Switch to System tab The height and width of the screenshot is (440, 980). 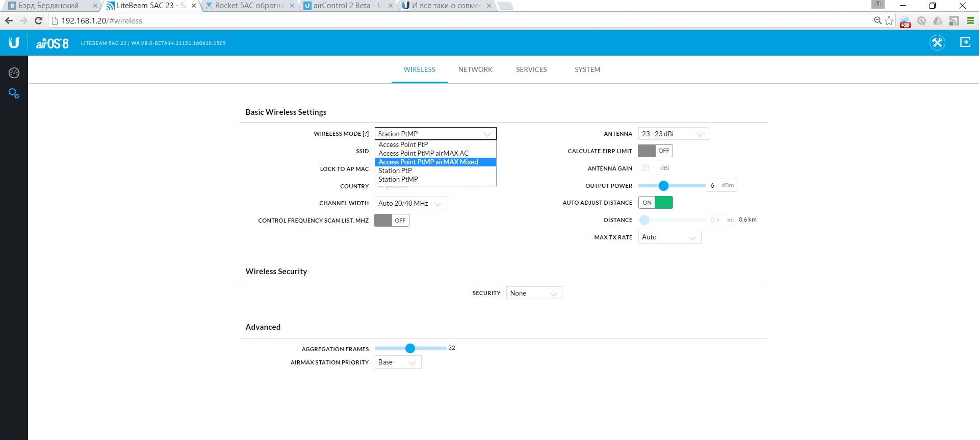587,69
